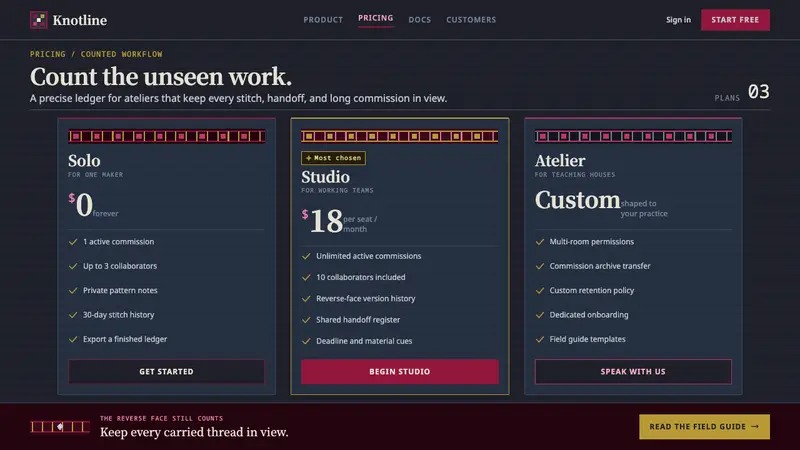Click checkmark beside Field guide templates
Screen dimensions: 800x450
540,339
